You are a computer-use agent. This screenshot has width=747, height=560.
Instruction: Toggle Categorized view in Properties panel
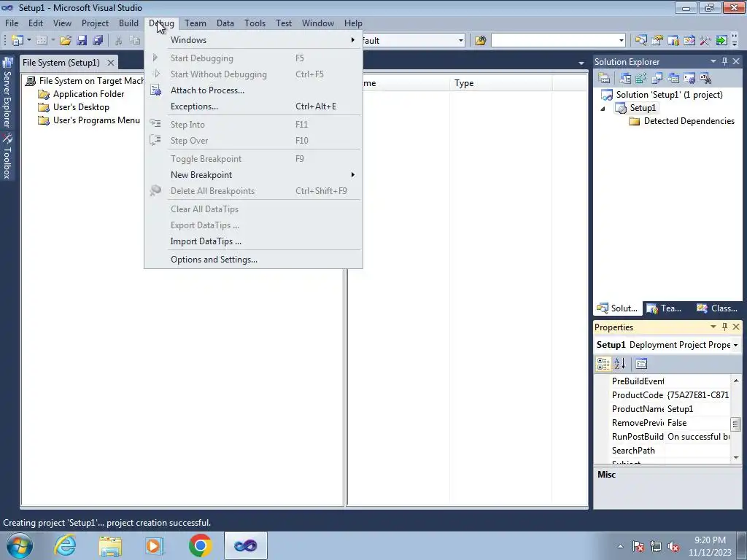coord(603,364)
